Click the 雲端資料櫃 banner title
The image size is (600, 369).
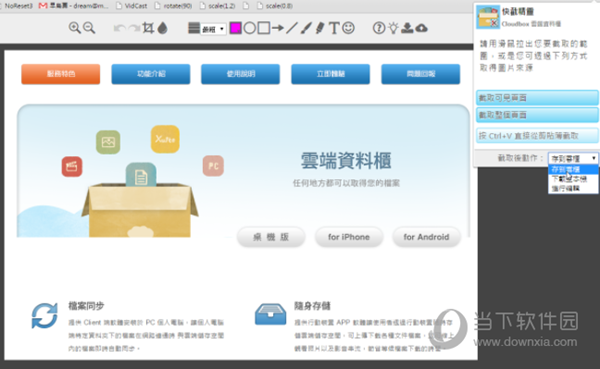(x=346, y=160)
